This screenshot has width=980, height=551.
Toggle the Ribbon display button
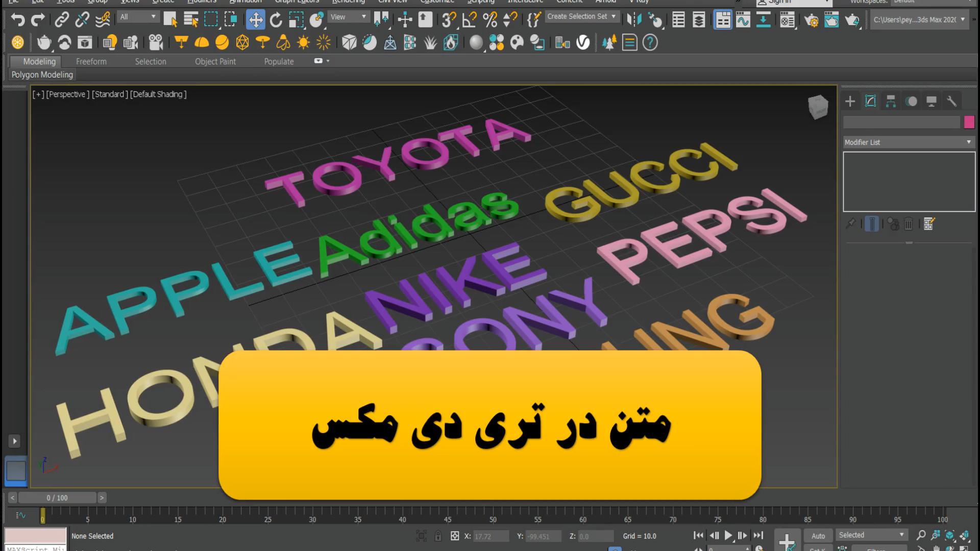point(723,20)
